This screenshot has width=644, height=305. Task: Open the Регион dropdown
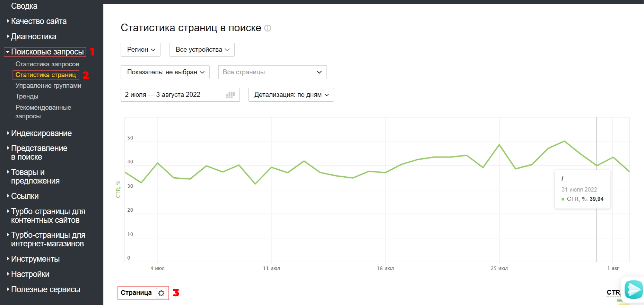[x=140, y=50]
